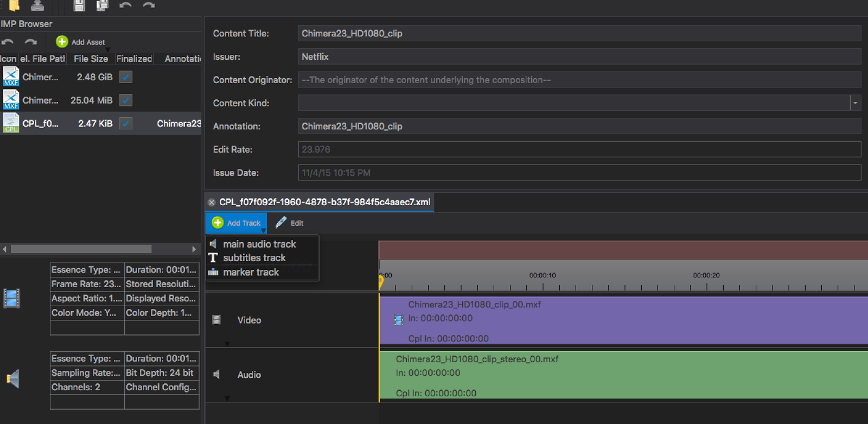Click the export tray icon in top toolbar
This screenshot has width=868, height=424.
[x=37, y=5]
